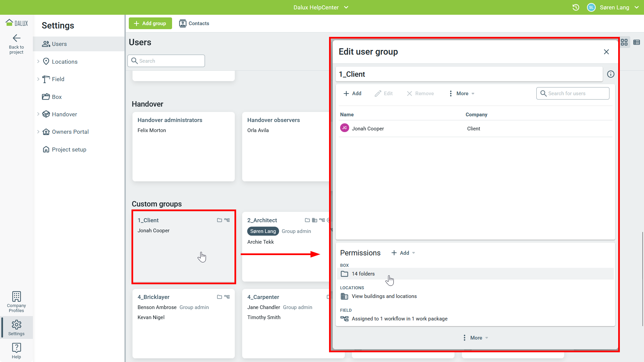Open Project setup settings page
Screen dimensions: 644x362
(69, 149)
